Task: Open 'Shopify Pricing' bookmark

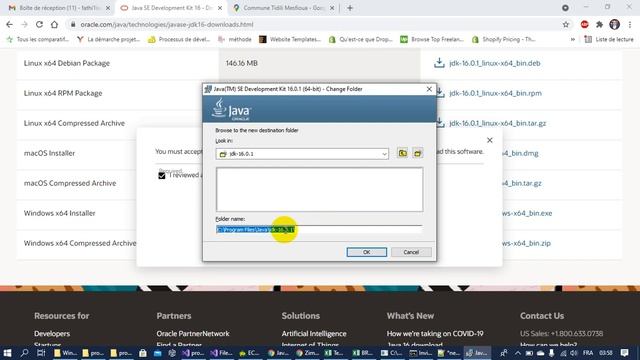Action: (x=503, y=40)
